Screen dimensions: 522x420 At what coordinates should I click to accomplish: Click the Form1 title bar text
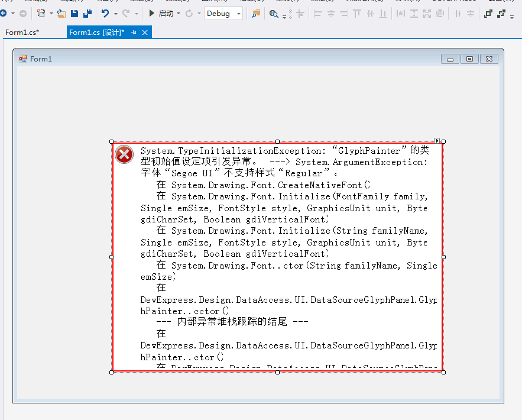(41, 59)
